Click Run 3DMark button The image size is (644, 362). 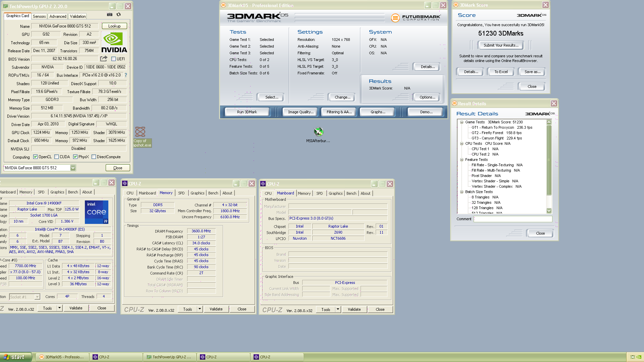tap(247, 112)
